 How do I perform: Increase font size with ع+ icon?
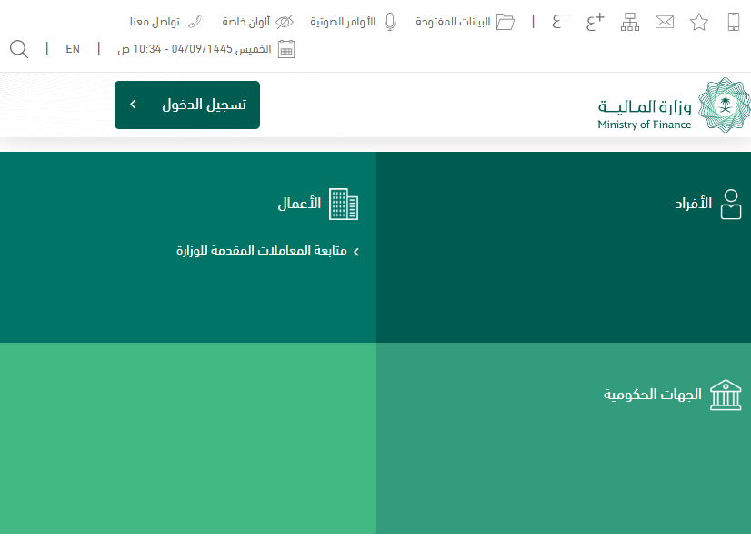pyautogui.click(x=596, y=22)
